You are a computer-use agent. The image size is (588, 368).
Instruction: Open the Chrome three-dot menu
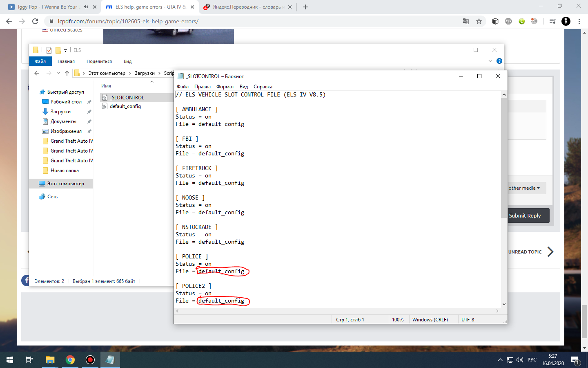pos(579,21)
